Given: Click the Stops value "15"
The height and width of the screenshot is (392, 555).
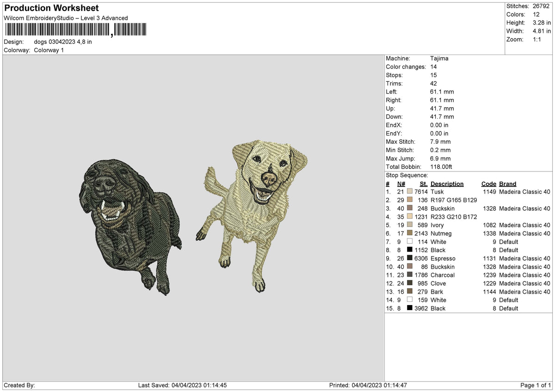Looking at the screenshot, I should pyautogui.click(x=433, y=75).
